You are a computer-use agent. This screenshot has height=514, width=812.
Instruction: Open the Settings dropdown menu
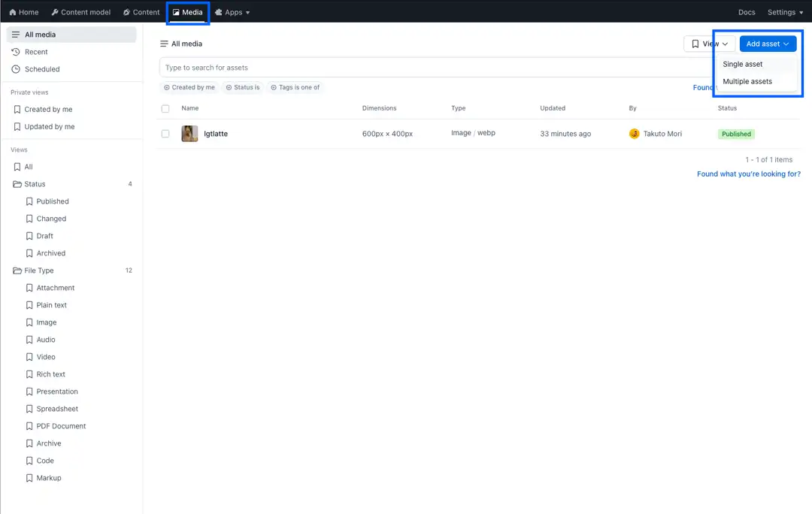tap(785, 12)
